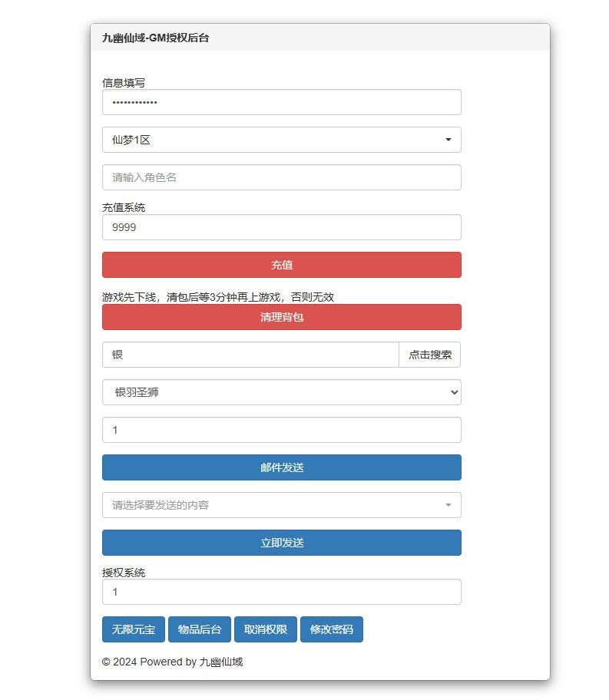Open the 仙梦1区 server dropdown
Image resolution: width=609 pixels, height=700 pixels.
281,140
